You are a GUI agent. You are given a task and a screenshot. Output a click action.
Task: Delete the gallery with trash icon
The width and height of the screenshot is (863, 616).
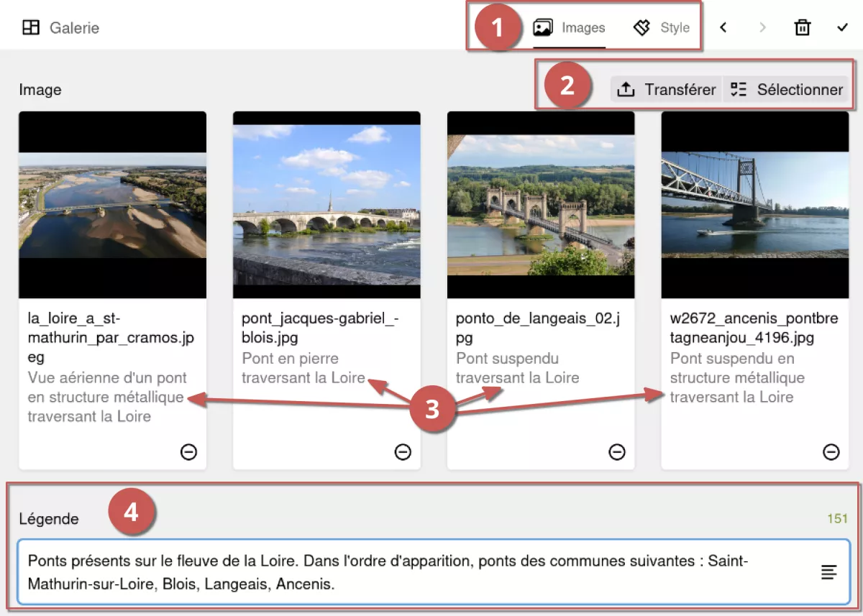[803, 28]
